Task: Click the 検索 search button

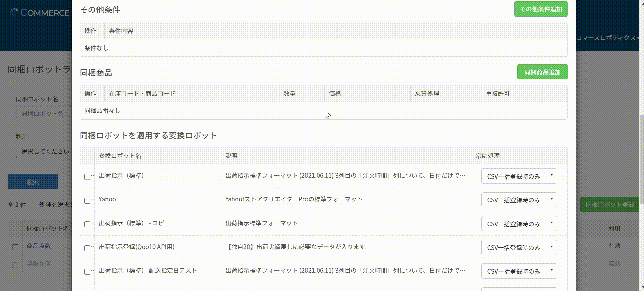Action: click(x=33, y=182)
